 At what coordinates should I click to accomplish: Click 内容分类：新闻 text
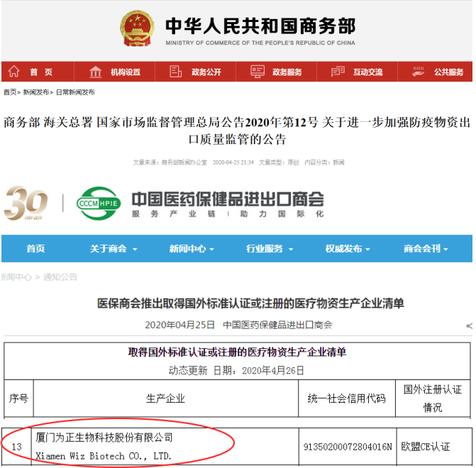[324, 162]
